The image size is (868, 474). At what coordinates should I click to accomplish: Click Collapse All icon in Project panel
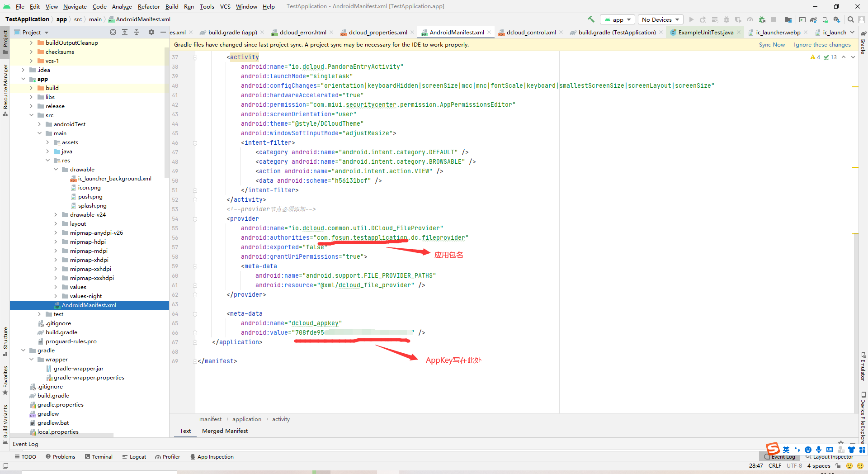coord(137,32)
